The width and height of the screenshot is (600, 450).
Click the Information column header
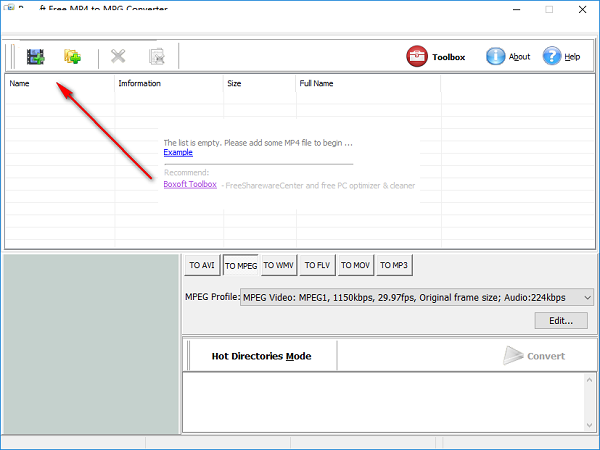pyautogui.click(x=169, y=83)
